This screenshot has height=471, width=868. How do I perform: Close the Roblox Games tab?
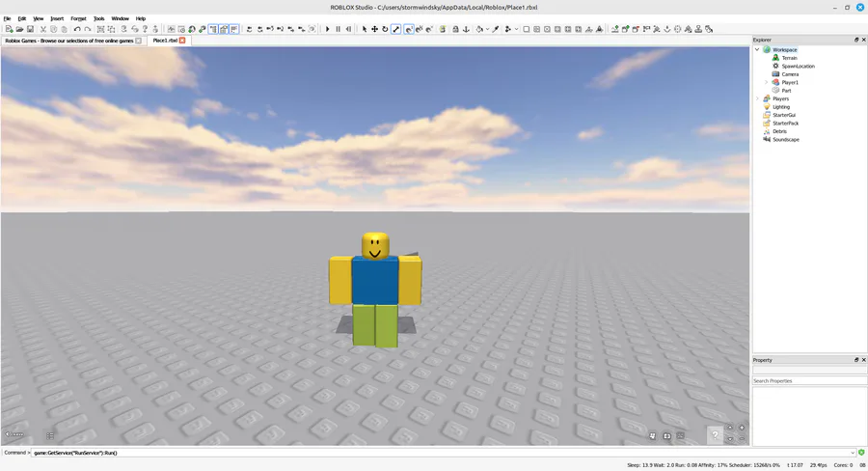point(138,41)
